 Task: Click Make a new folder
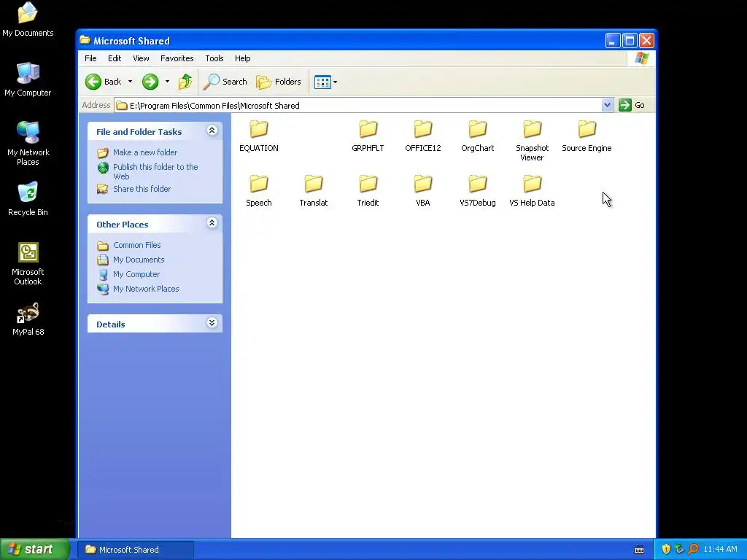click(x=145, y=152)
